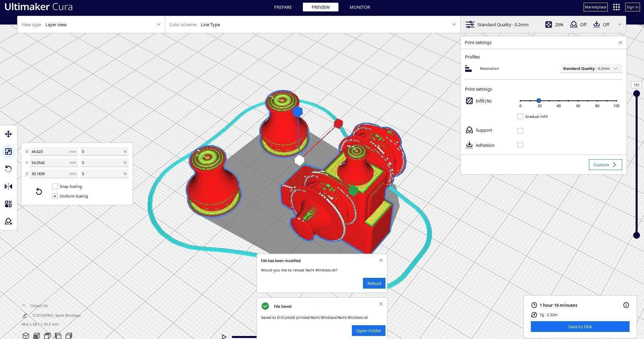The image size is (644, 339).
Task: Open Per Model Settings tool
Action: coord(8,204)
